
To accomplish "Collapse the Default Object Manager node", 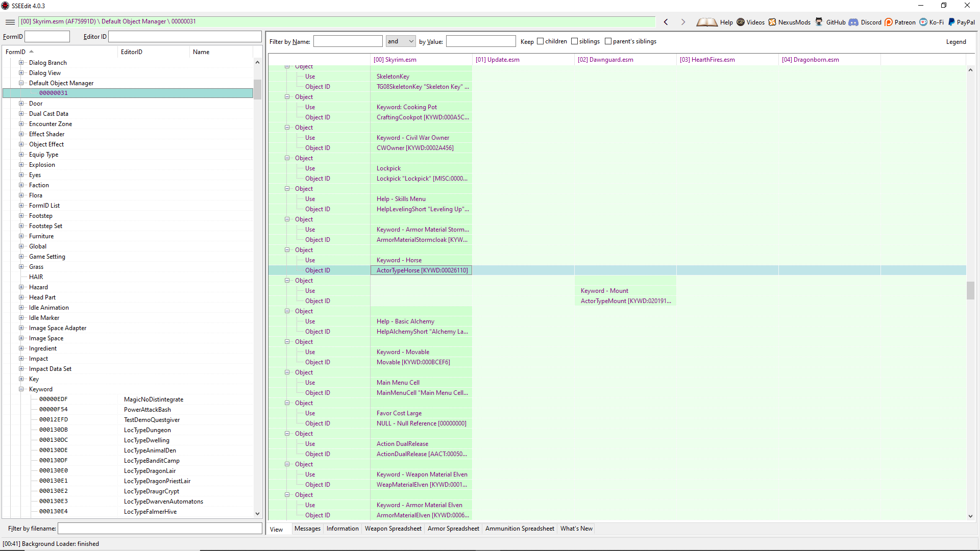I will tap(21, 83).
